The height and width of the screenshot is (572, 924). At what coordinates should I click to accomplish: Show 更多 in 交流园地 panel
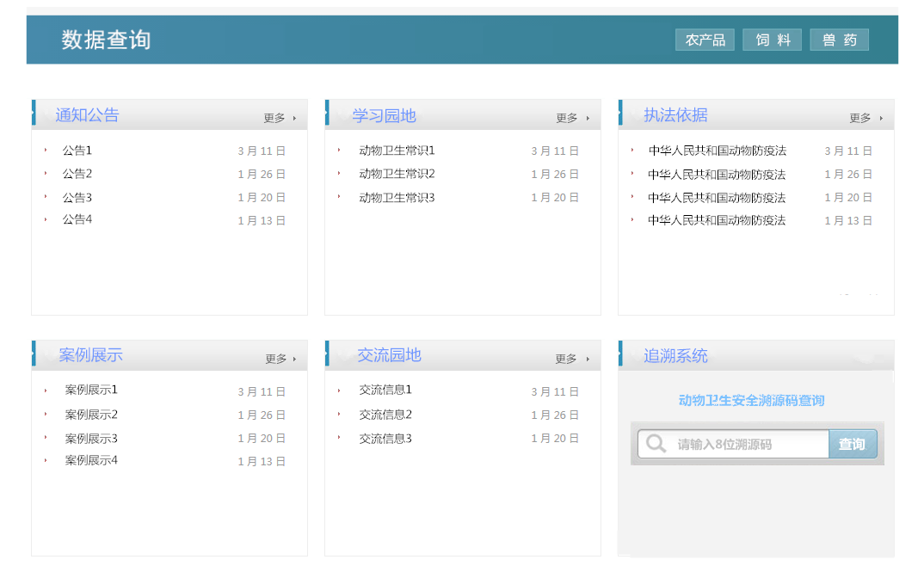click(x=572, y=359)
